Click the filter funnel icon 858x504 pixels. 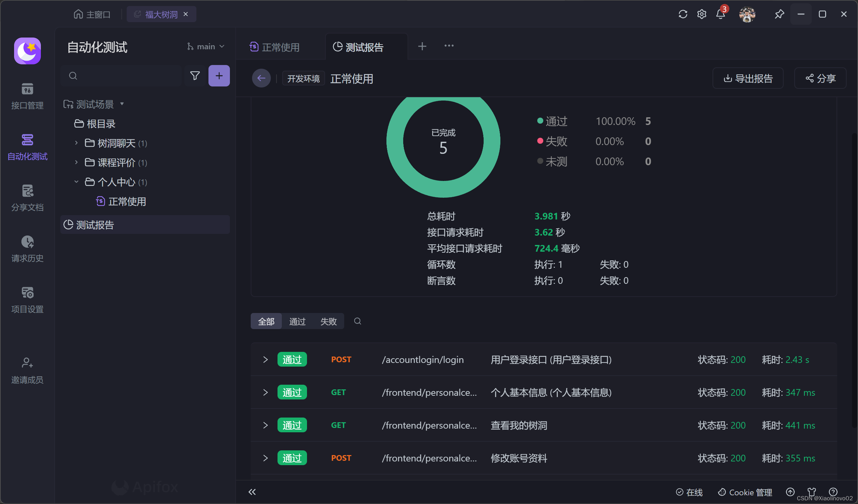tap(195, 76)
